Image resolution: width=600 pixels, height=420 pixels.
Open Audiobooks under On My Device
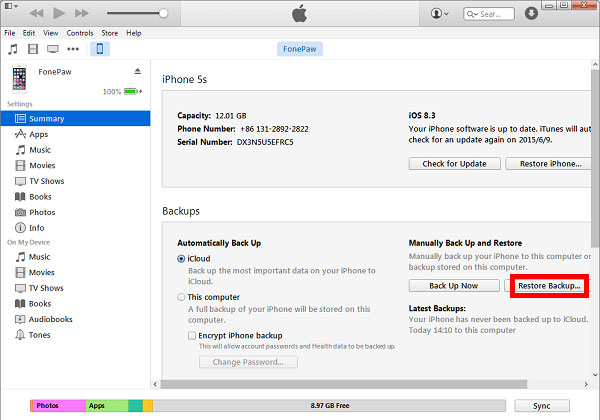coord(75,319)
